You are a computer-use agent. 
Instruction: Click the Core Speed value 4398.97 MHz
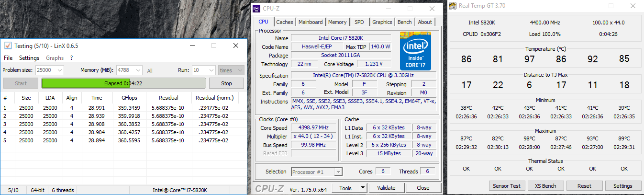click(313, 128)
